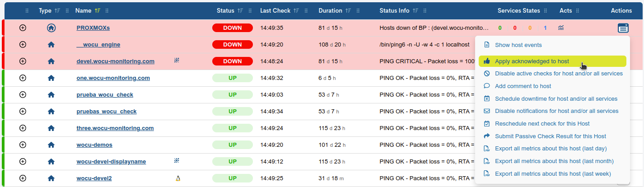644x187 pixels.
Task: Open the PROXMOXs host link
Action: click(x=93, y=28)
